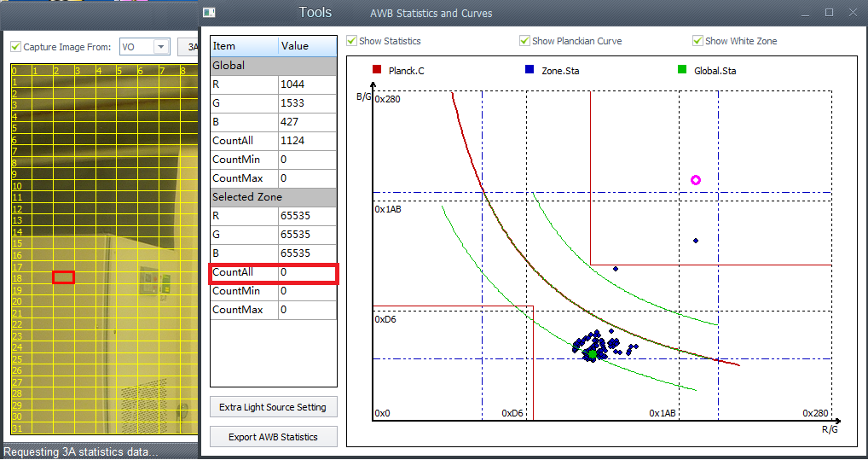Disable Show Planckian Curve checkbox
This screenshot has width=868, height=460.
pyautogui.click(x=524, y=41)
